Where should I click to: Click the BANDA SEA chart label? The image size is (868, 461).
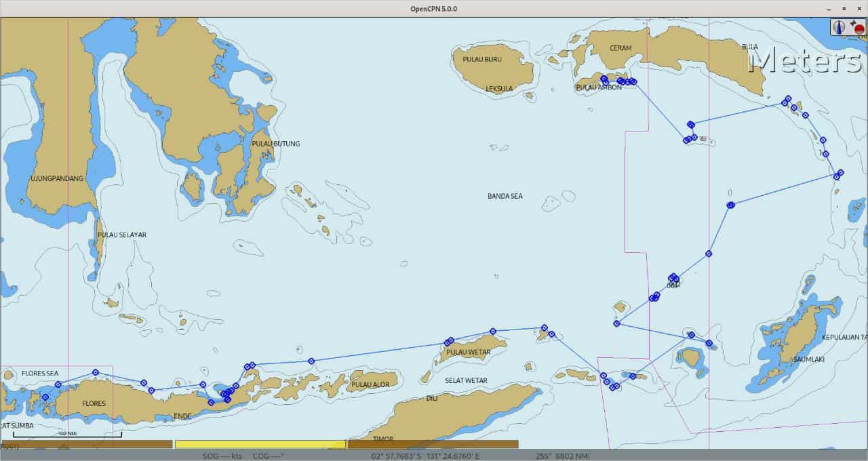point(505,196)
